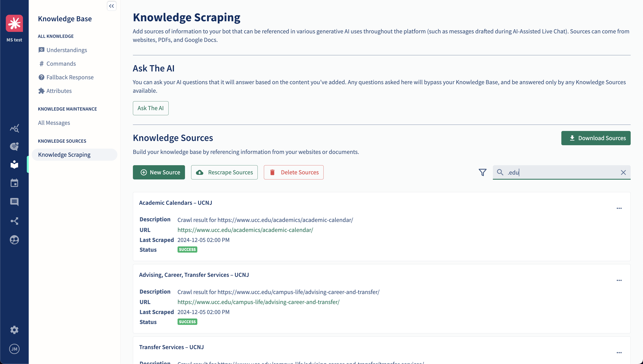Click Download Sources button

click(596, 138)
